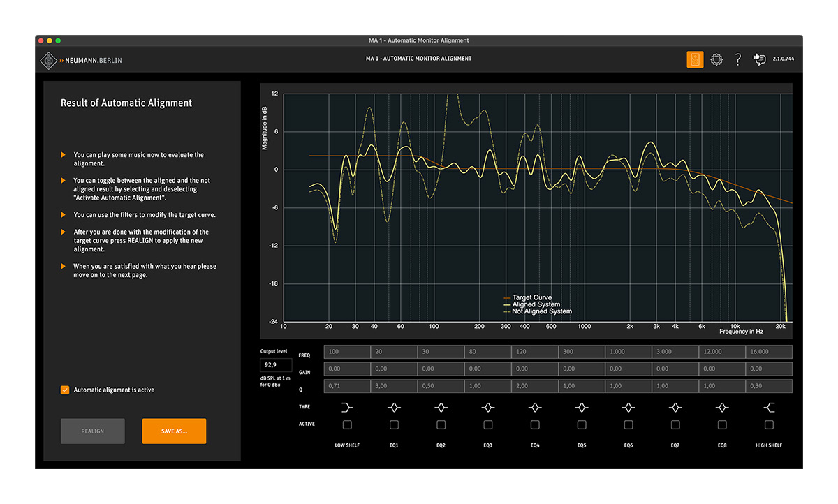
Task: Click the thumbs-up feedback icon
Action: point(759,59)
